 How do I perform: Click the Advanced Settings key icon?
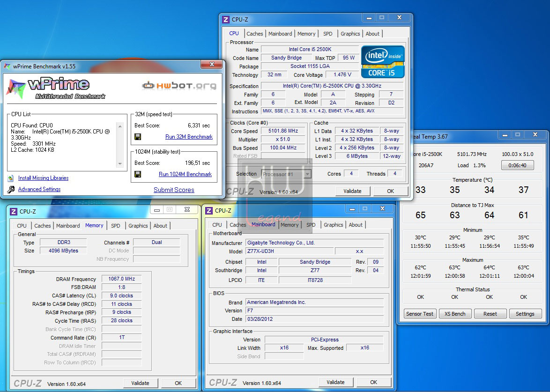point(11,189)
